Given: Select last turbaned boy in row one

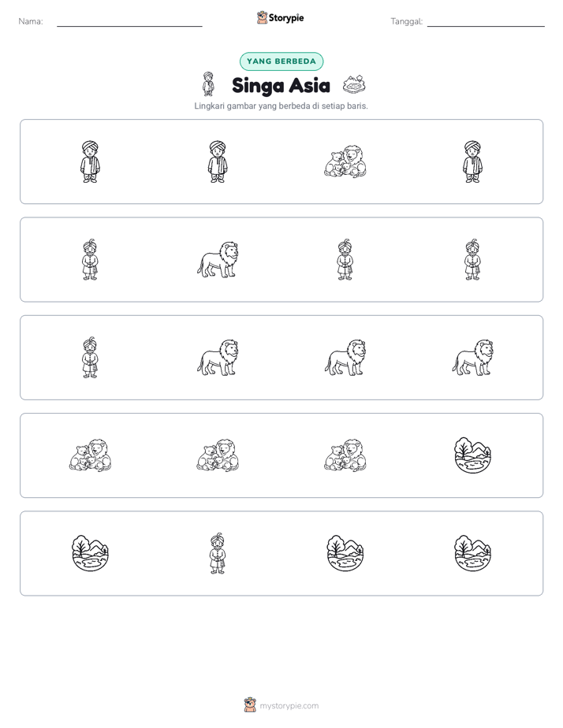Looking at the screenshot, I should (x=472, y=162).
